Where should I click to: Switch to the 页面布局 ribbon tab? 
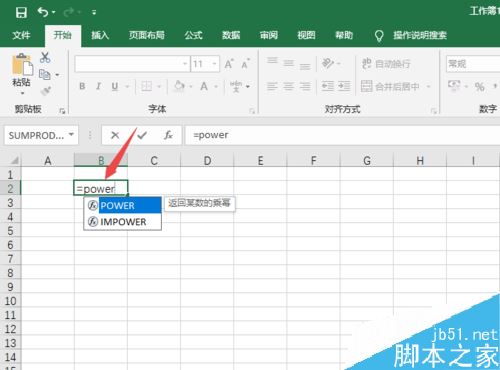click(x=147, y=35)
